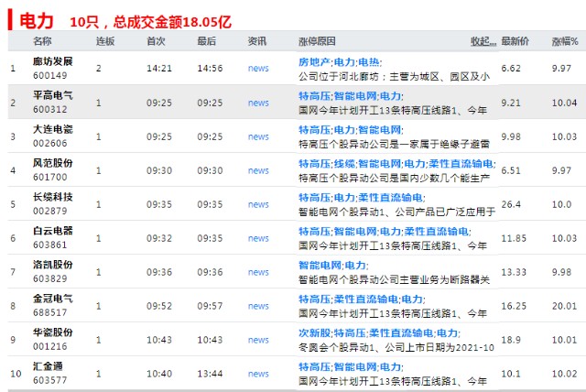
Task: Click first limit time 14:21
Action: 159,69
